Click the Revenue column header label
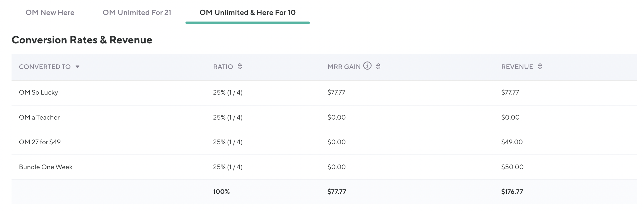Image resolution: width=644 pixels, height=211 pixels. pyautogui.click(x=517, y=67)
